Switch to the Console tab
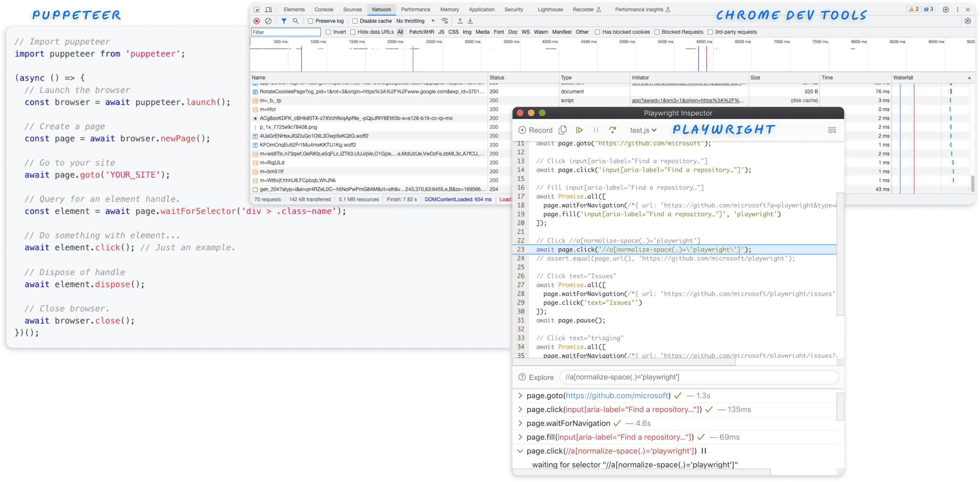 pos(323,10)
